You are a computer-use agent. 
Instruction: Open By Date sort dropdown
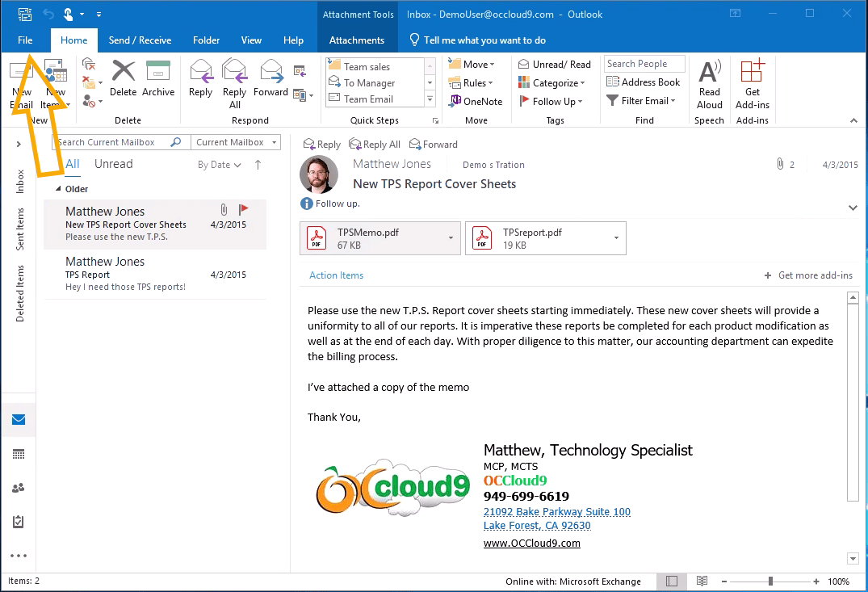tap(219, 165)
